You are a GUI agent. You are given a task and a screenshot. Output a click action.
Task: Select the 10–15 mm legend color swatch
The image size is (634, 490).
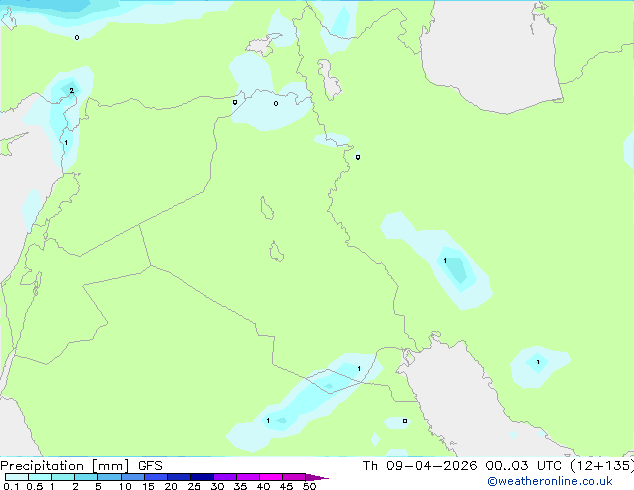click(133, 477)
